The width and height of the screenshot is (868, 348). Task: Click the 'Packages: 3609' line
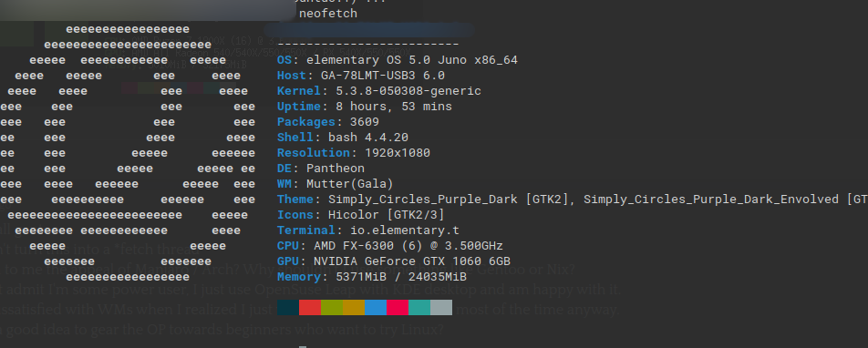(328, 122)
